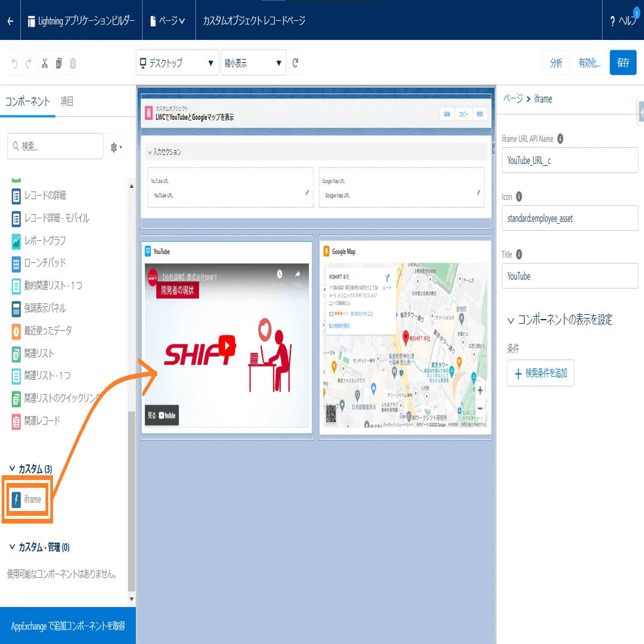Click iframe URL API Name input field

point(569,160)
